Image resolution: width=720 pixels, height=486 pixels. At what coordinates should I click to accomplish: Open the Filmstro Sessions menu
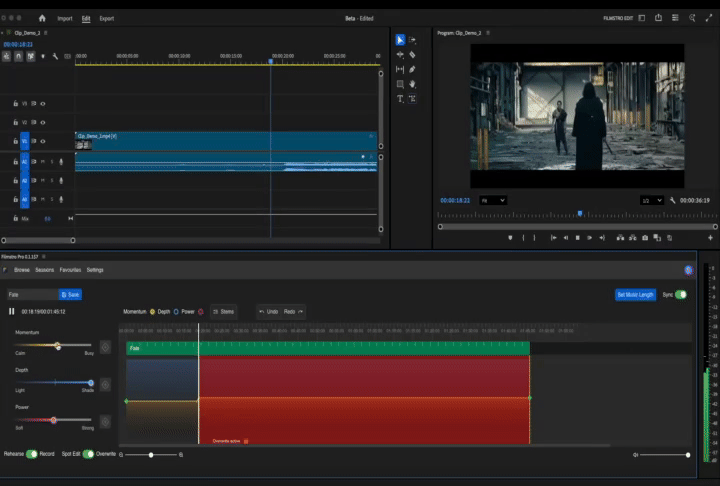coord(45,270)
